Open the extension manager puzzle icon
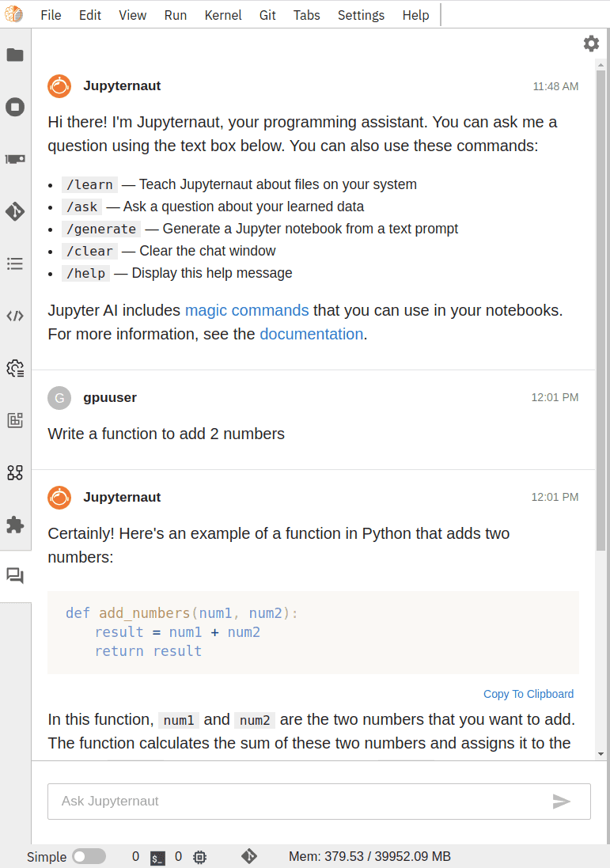610x868 pixels. [x=15, y=525]
